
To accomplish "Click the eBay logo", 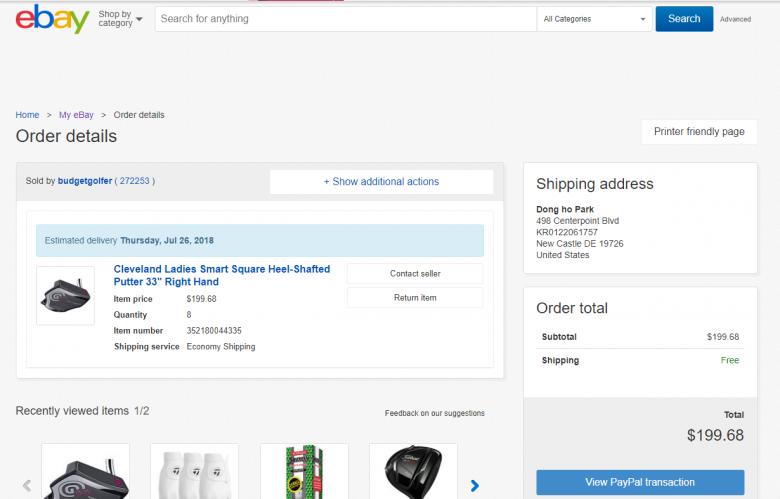I will 52,19.
